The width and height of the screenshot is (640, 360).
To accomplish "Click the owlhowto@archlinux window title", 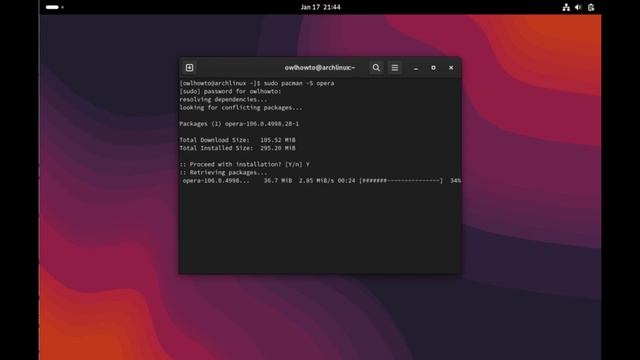I will pos(320,68).
